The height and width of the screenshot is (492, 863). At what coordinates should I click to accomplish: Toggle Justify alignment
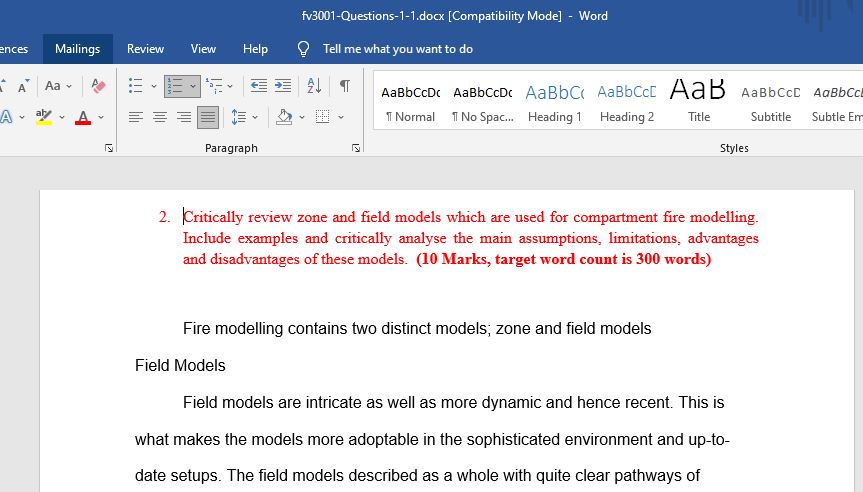coord(208,117)
